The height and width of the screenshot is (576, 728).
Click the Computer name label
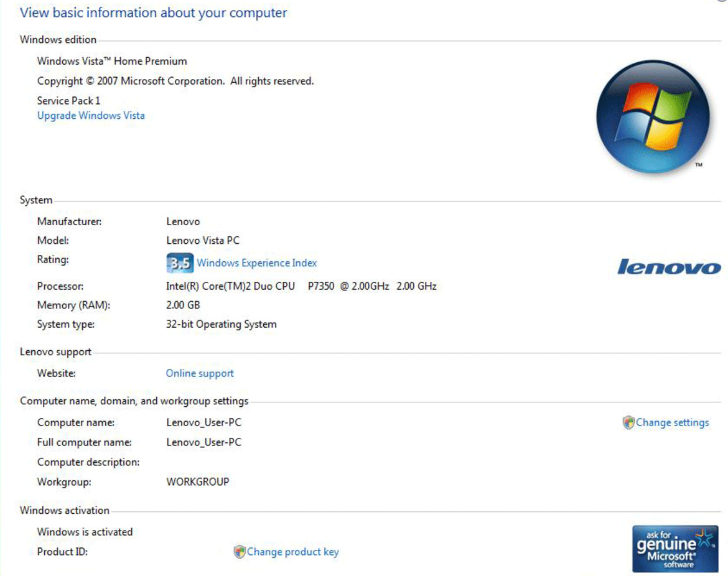pos(76,422)
